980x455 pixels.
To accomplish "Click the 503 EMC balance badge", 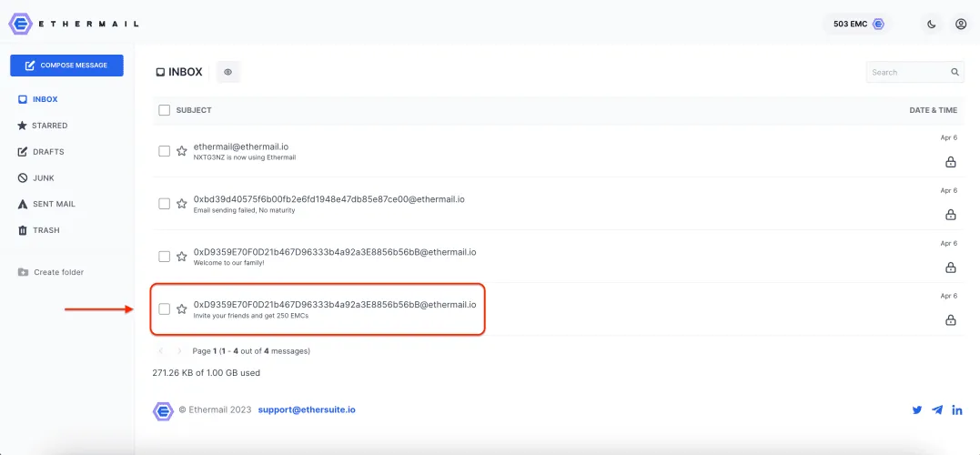I will click(x=859, y=25).
